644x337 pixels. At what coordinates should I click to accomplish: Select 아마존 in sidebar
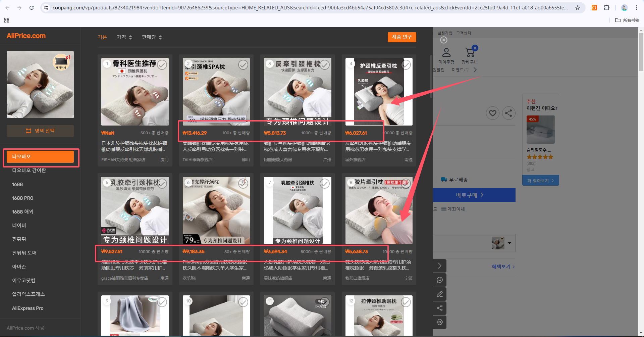click(19, 267)
